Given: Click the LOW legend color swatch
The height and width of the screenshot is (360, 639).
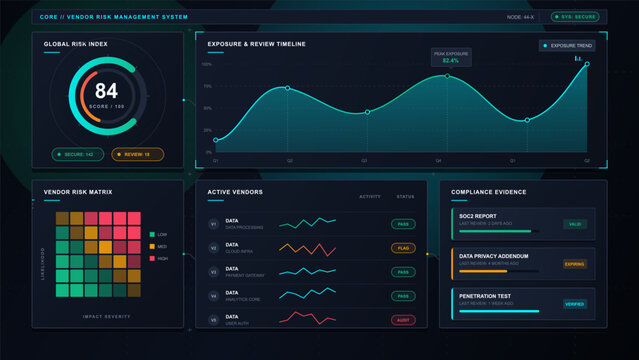Looking at the screenshot, I should 152,234.
